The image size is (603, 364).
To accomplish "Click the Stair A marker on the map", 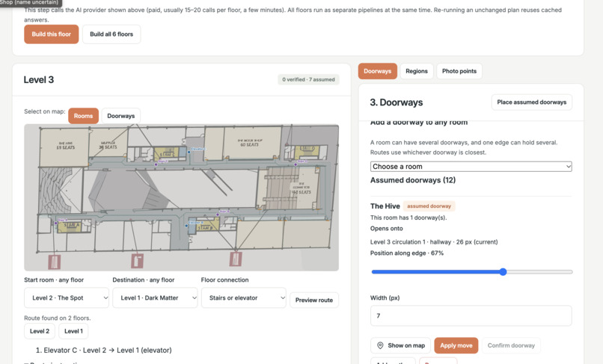I will 56,223.
